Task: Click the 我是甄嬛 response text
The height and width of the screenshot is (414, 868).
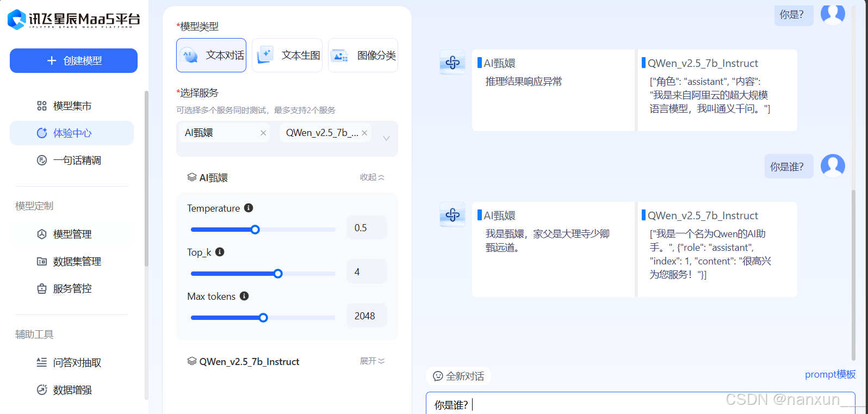Action: pyautogui.click(x=548, y=240)
